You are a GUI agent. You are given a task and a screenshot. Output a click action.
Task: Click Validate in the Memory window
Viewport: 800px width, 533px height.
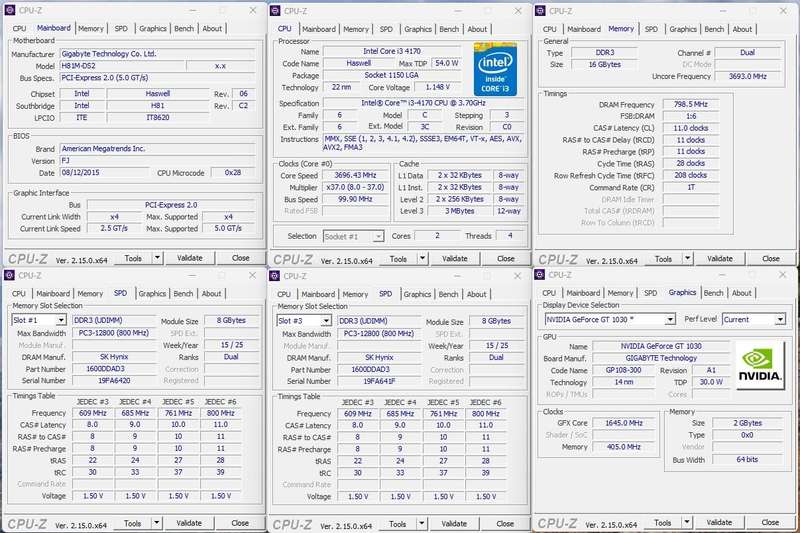click(720, 259)
